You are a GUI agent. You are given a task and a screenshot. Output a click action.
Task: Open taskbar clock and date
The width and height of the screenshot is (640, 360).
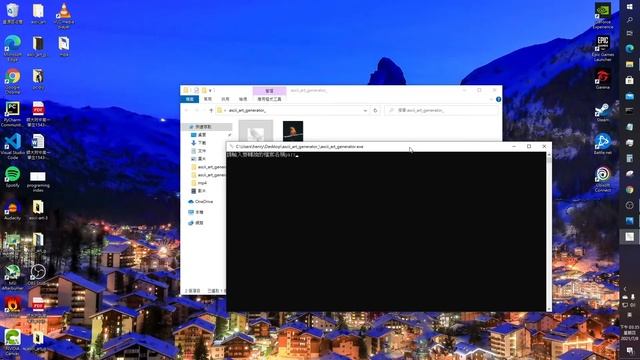pos(629,333)
